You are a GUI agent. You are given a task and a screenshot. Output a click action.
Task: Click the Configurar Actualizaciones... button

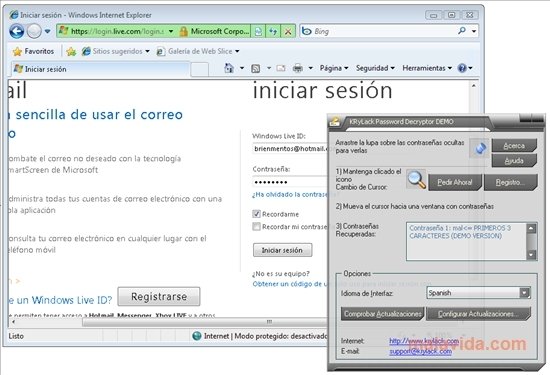click(478, 314)
